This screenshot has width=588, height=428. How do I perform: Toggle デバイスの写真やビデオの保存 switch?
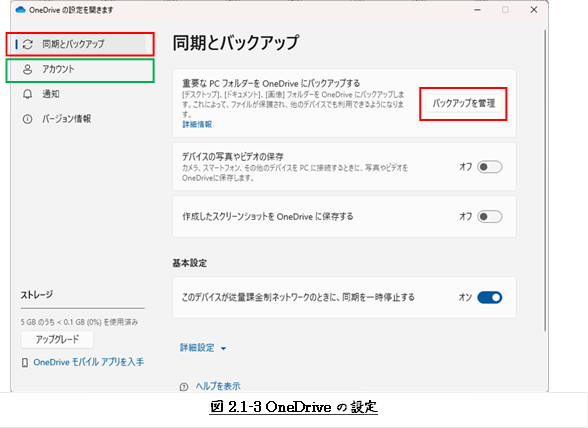[x=489, y=167]
